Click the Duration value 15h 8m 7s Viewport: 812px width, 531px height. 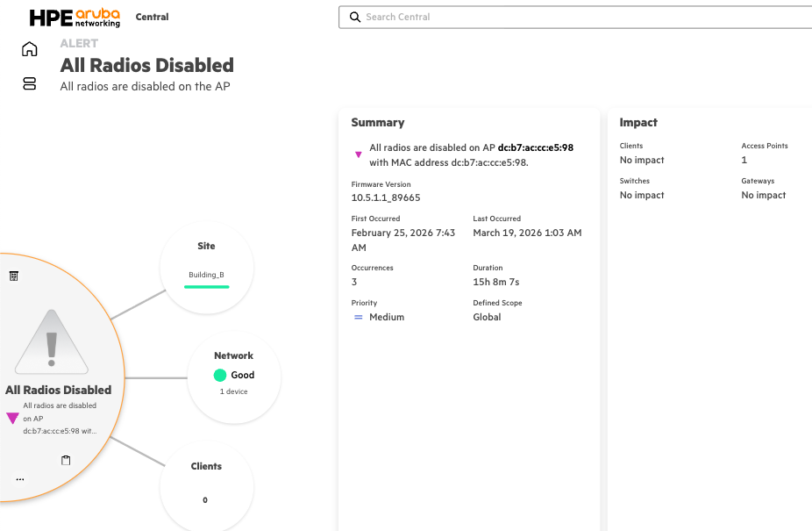pos(496,282)
